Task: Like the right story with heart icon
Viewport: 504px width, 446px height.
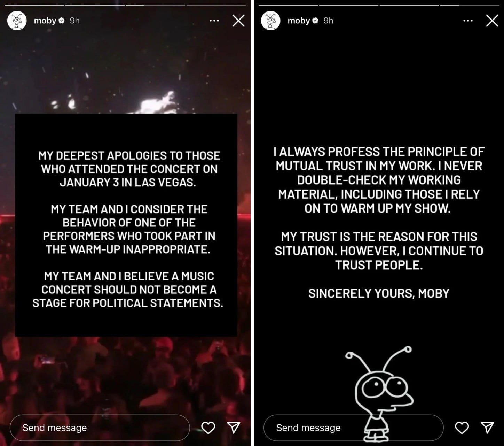Action: 462,428
